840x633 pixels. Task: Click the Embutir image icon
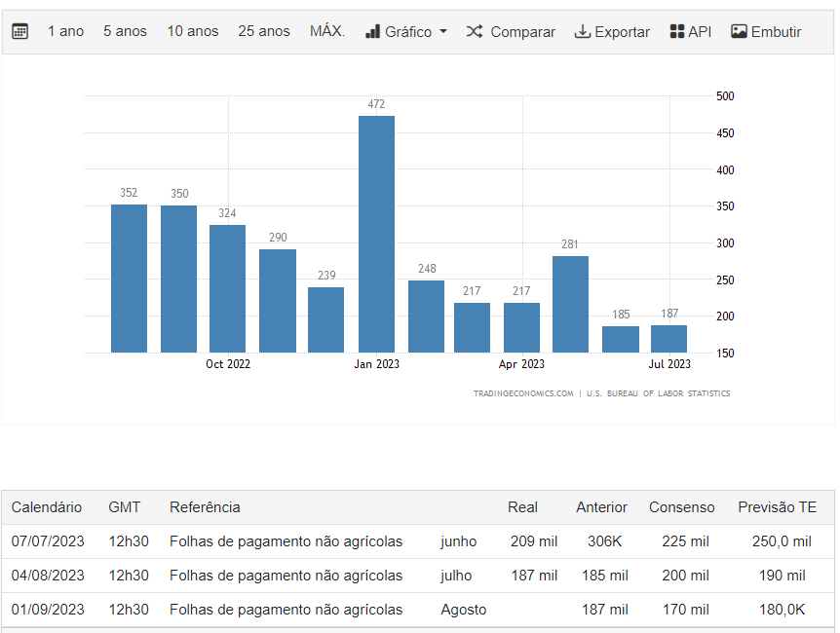pyautogui.click(x=739, y=32)
